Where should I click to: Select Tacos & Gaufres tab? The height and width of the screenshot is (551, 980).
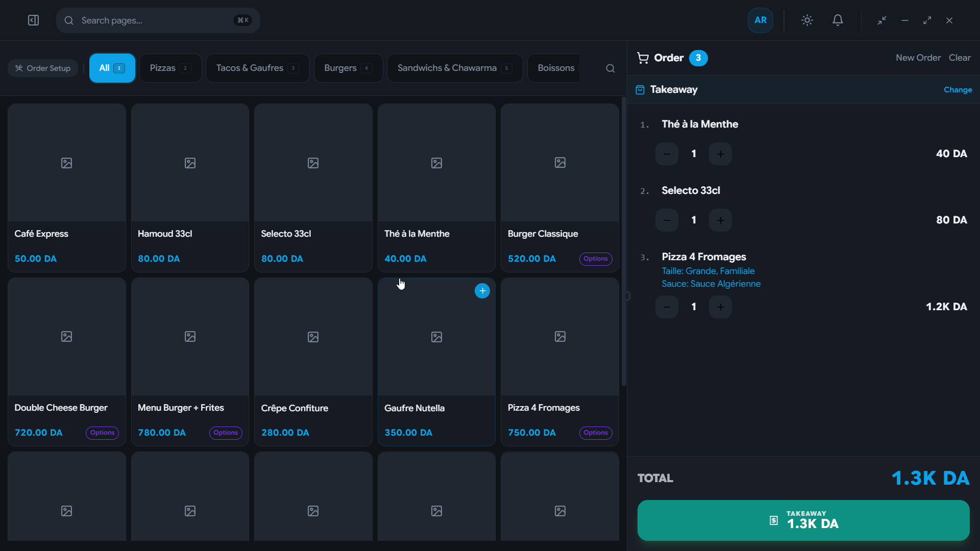click(x=258, y=68)
